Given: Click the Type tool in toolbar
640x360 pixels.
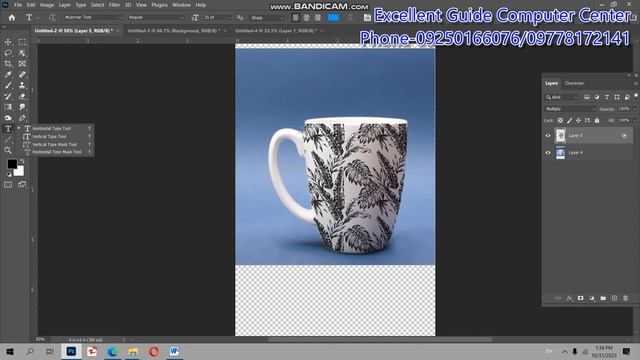Looking at the screenshot, I should [x=8, y=129].
